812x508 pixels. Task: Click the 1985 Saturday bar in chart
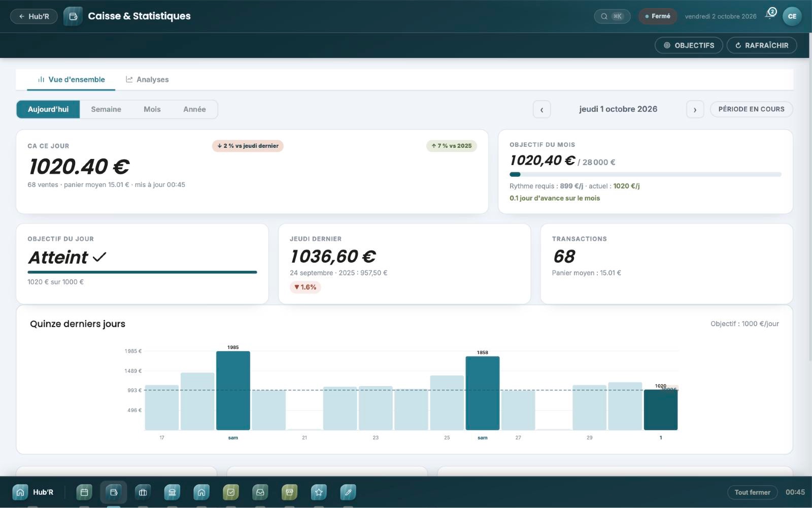pos(233,391)
